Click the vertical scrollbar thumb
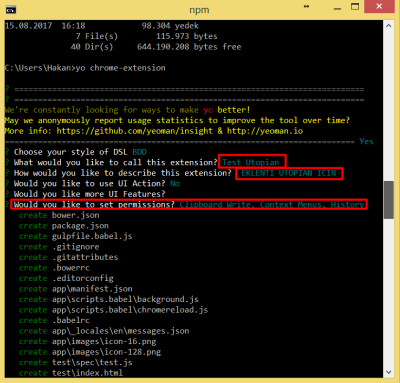 pyautogui.click(x=389, y=200)
